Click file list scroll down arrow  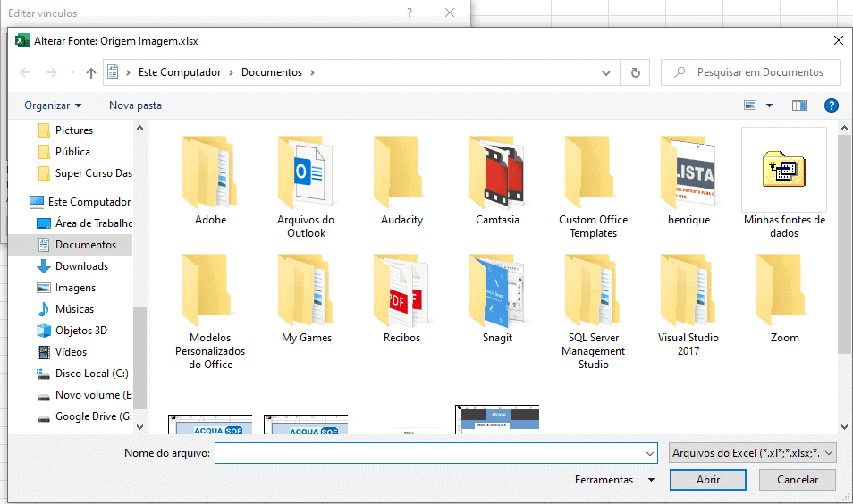(844, 427)
